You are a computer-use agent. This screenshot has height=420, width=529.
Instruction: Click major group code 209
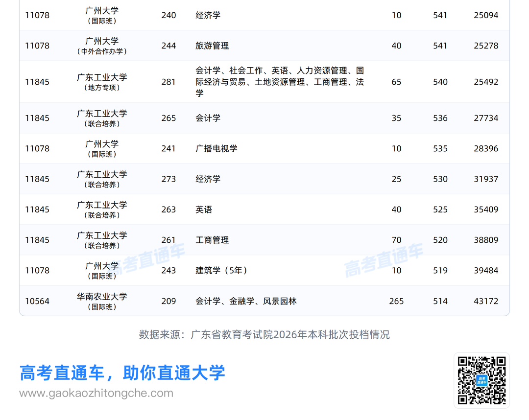click(168, 301)
